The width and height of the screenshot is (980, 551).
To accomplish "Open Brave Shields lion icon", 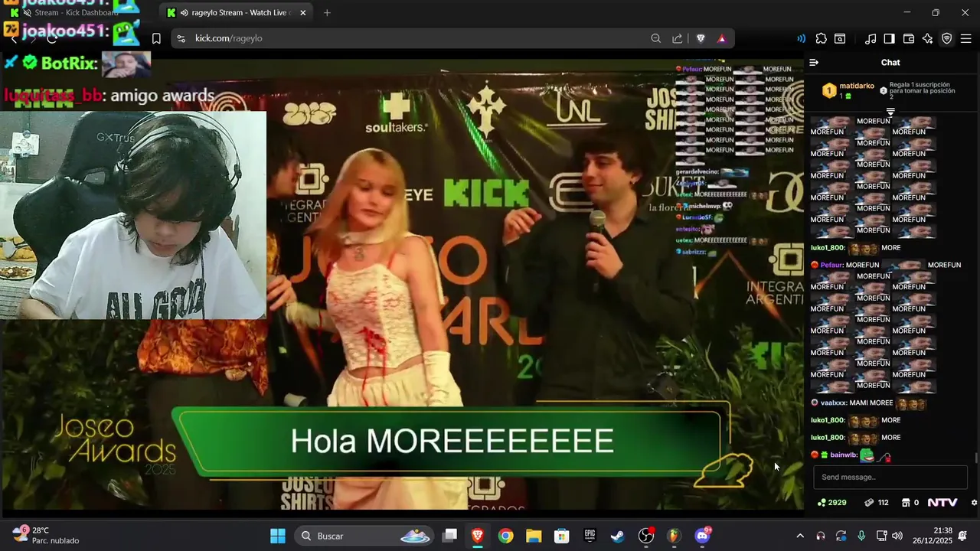I will pyautogui.click(x=701, y=38).
